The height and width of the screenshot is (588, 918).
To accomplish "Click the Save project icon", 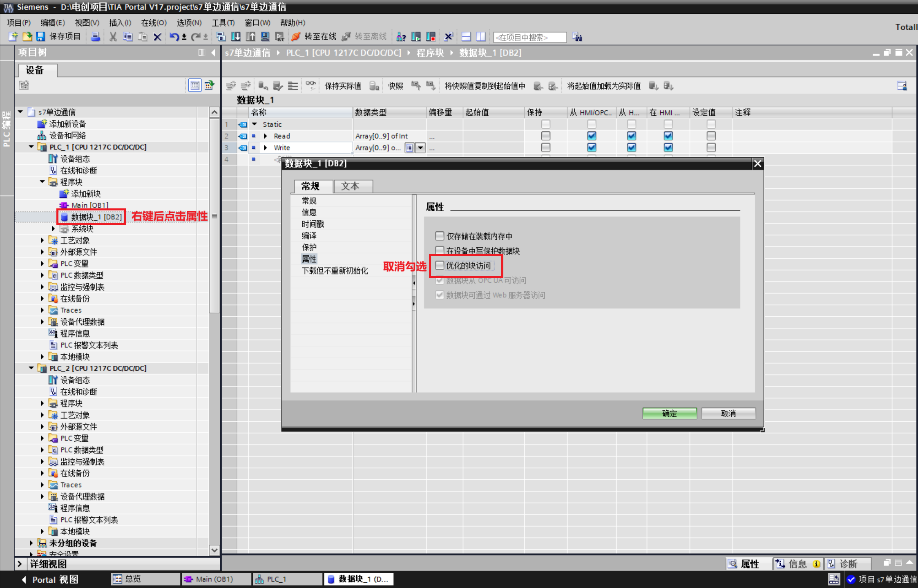I will (40, 37).
